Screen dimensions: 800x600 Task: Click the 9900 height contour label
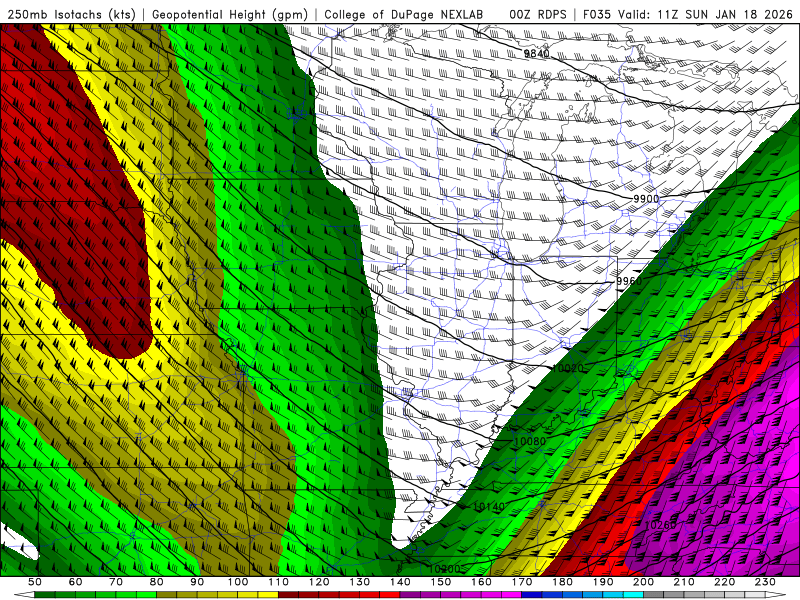pyautogui.click(x=646, y=199)
